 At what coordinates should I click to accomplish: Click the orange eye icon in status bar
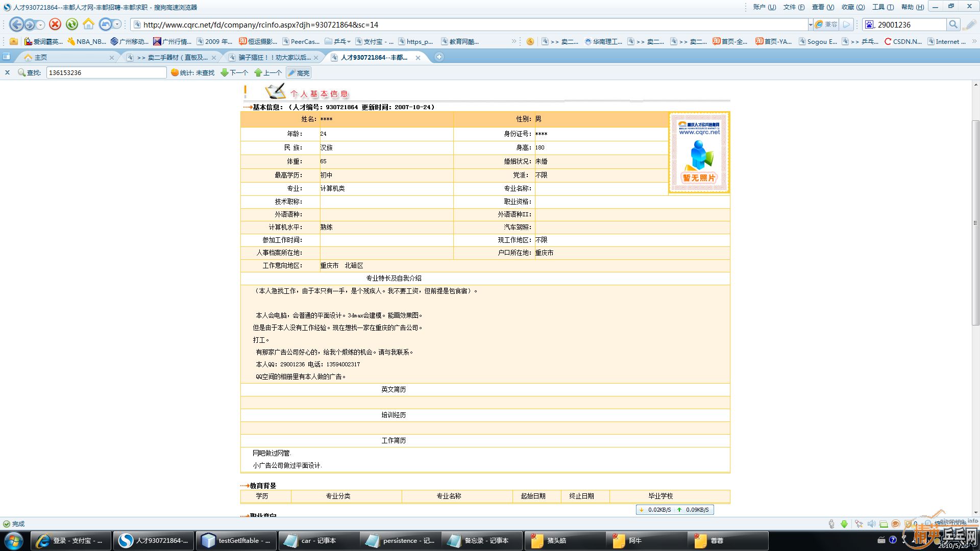896,523
